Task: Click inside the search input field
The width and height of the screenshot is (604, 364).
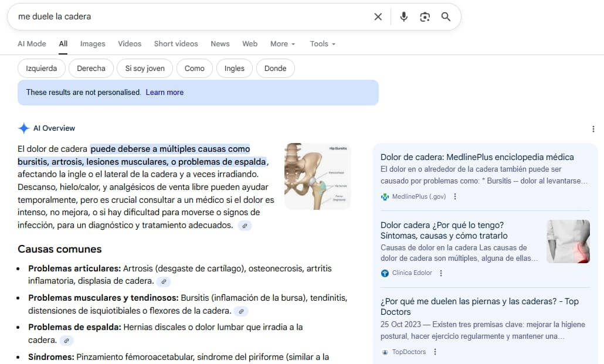Action: pos(176,16)
